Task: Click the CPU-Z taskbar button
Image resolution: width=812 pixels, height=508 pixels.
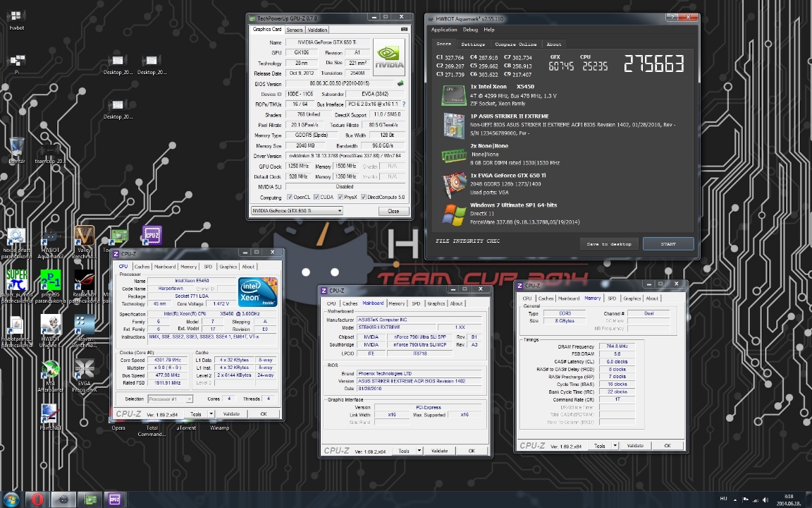Action: 114,500
